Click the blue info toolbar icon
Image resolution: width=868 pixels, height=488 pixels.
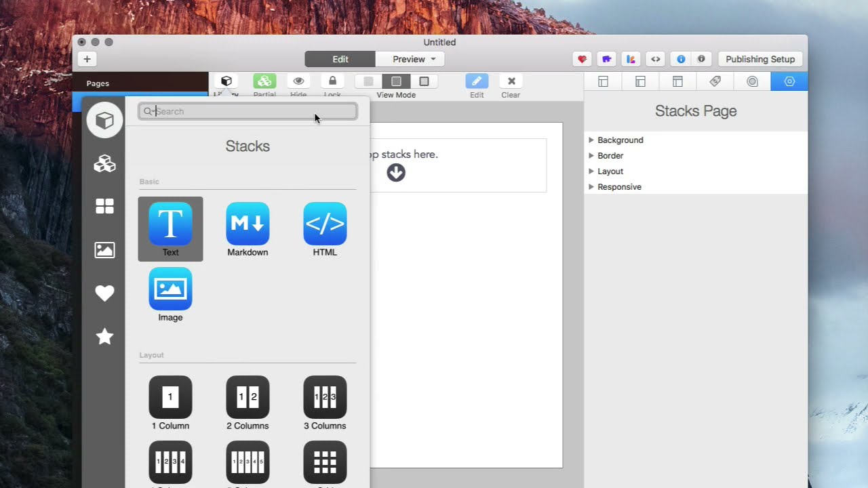click(681, 59)
